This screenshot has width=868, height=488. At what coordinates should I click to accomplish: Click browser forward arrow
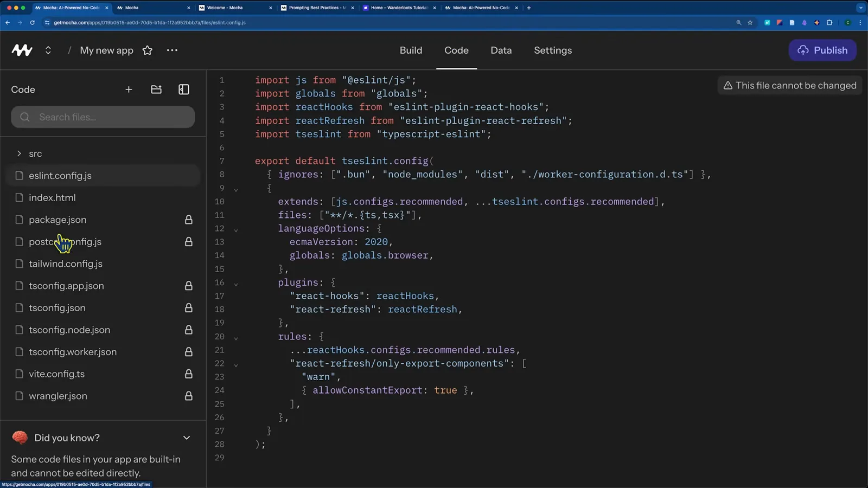(20, 22)
